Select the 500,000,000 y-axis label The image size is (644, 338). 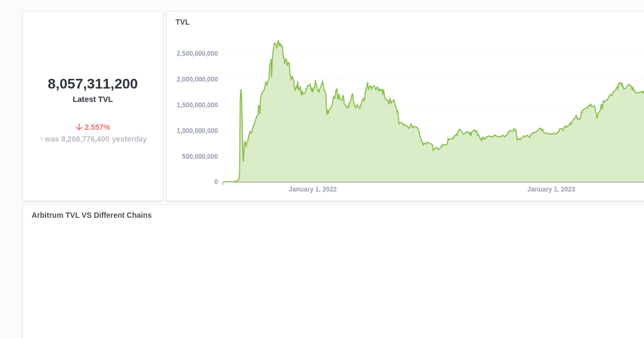coord(201,156)
